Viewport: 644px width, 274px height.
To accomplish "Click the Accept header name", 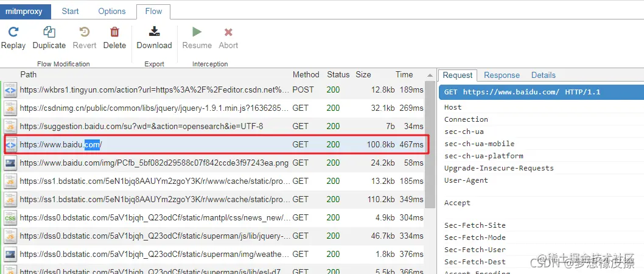I will [x=457, y=203].
